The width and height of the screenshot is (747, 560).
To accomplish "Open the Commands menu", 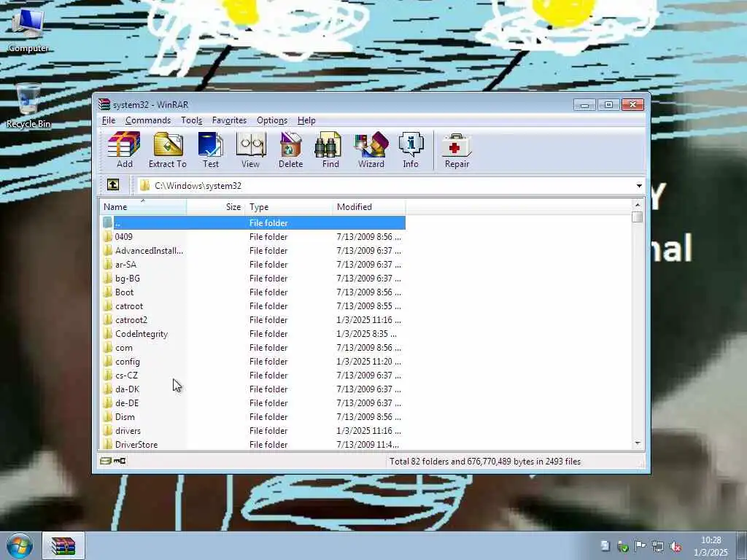I will (148, 120).
